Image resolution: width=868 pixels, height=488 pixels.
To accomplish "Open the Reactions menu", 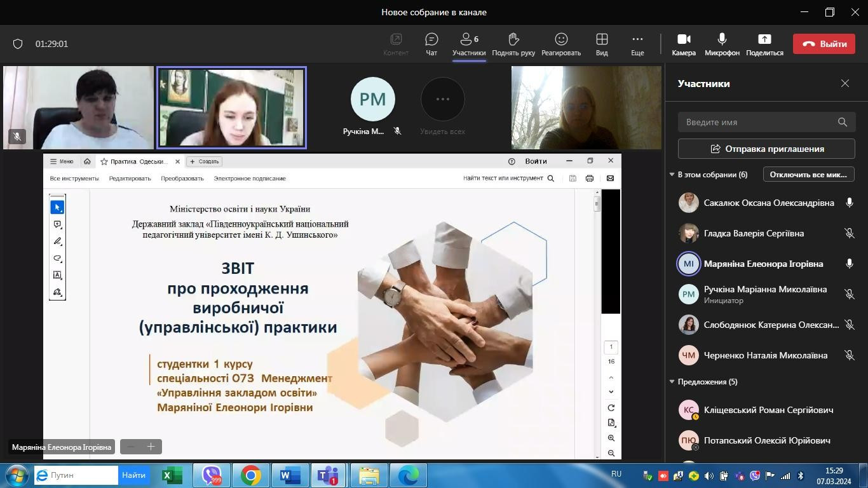I will [x=561, y=44].
